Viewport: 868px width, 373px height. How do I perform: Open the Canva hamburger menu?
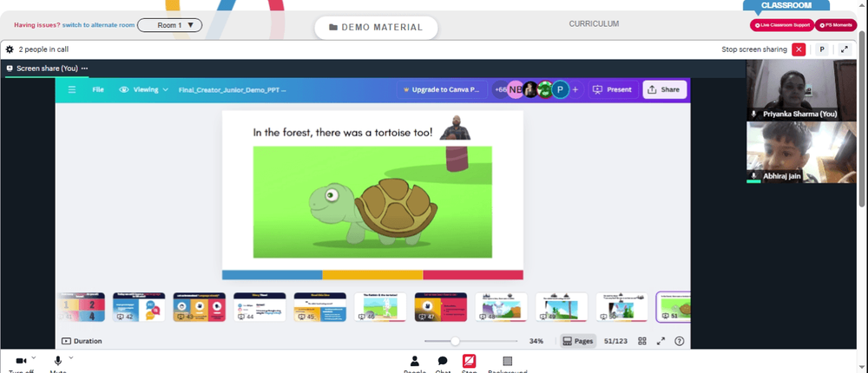(72, 89)
